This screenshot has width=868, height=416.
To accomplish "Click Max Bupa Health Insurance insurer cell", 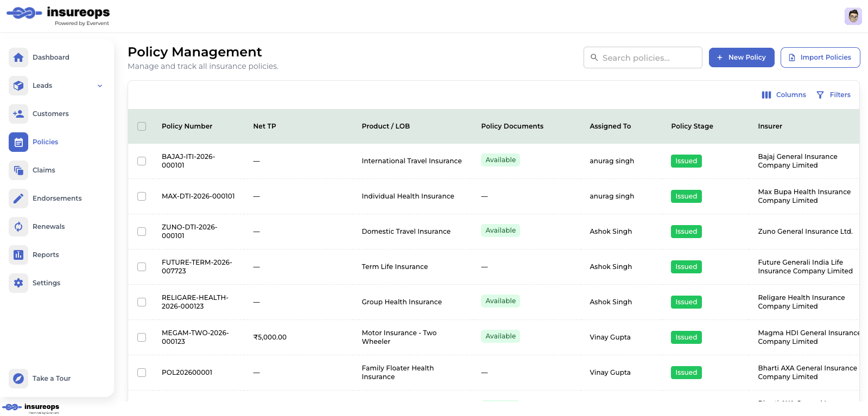I will (804, 196).
